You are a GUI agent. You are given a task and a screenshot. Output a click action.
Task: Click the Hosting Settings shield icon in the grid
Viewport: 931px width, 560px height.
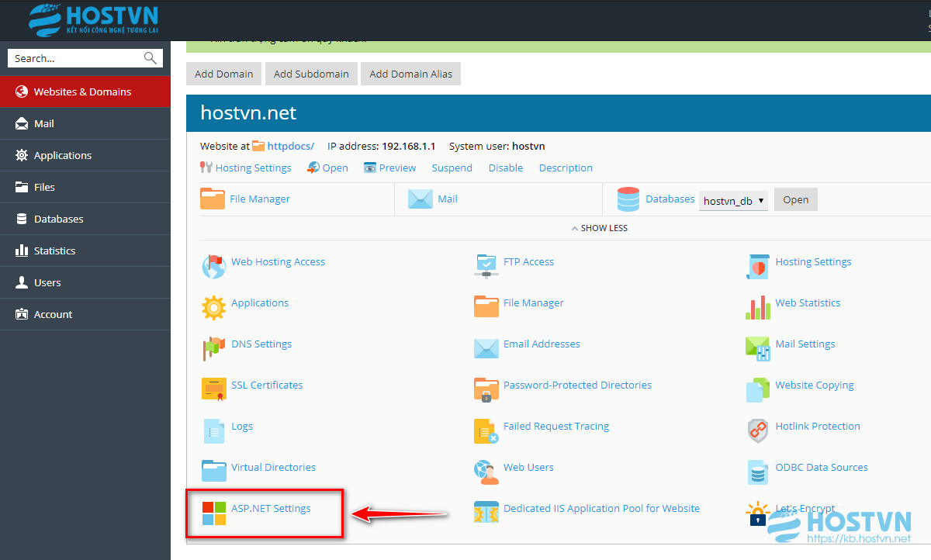point(758,266)
